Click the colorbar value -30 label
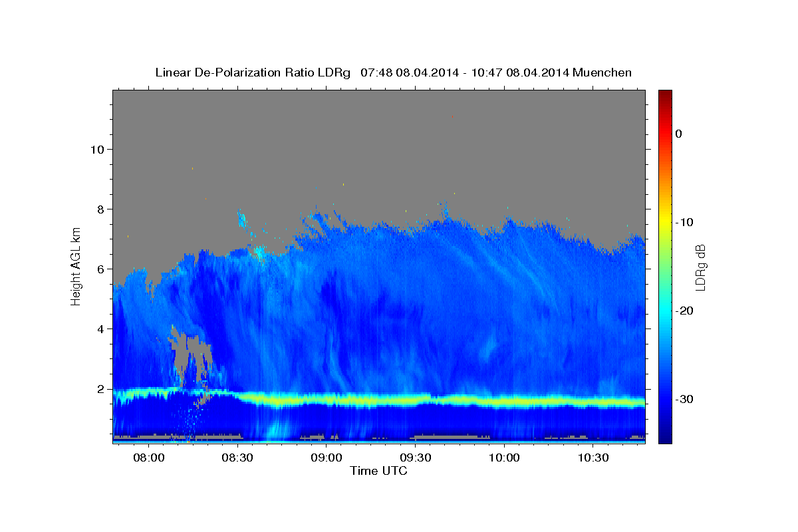This screenshot has width=798, height=532. (x=685, y=399)
